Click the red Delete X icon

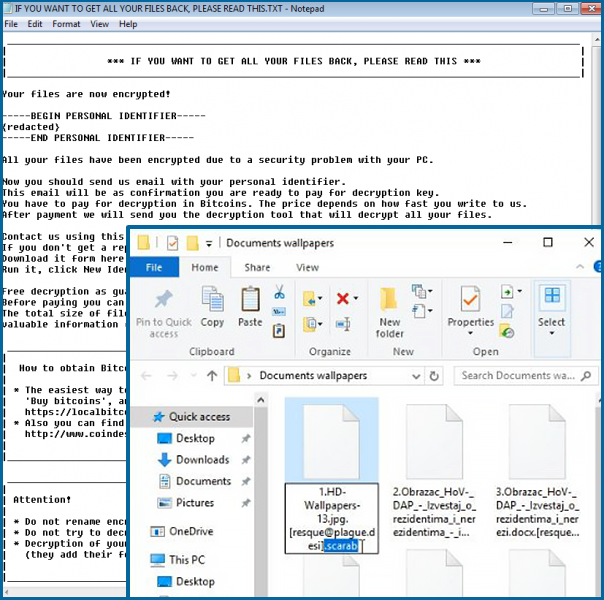[343, 298]
